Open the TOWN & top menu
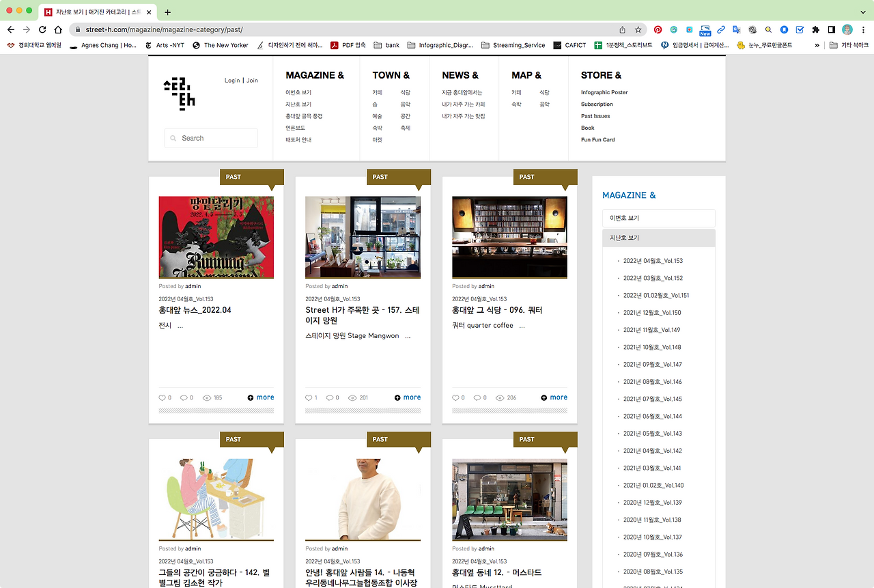The width and height of the screenshot is (874, 588). (391, 75)
